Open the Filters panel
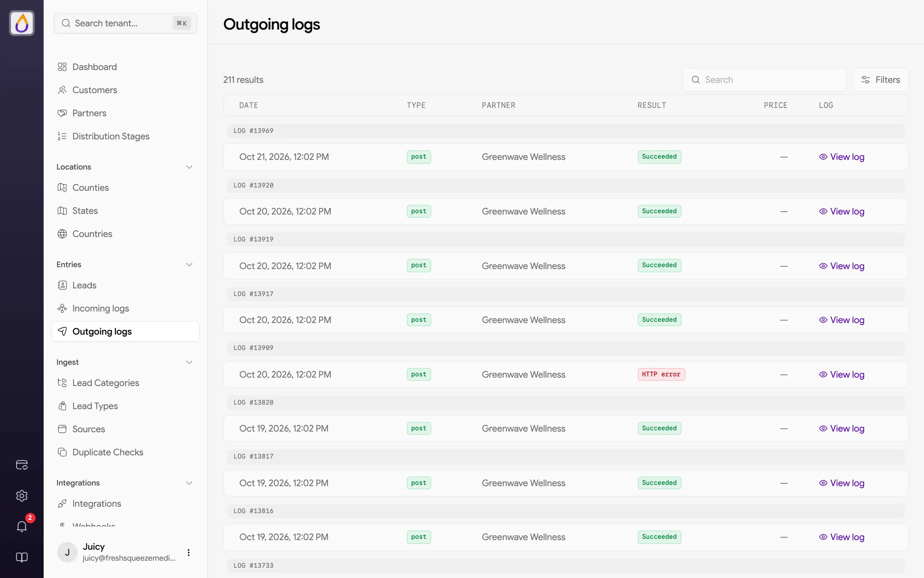Screen dimensions: 924x578 pyautogui.click(x=880, y=80)
